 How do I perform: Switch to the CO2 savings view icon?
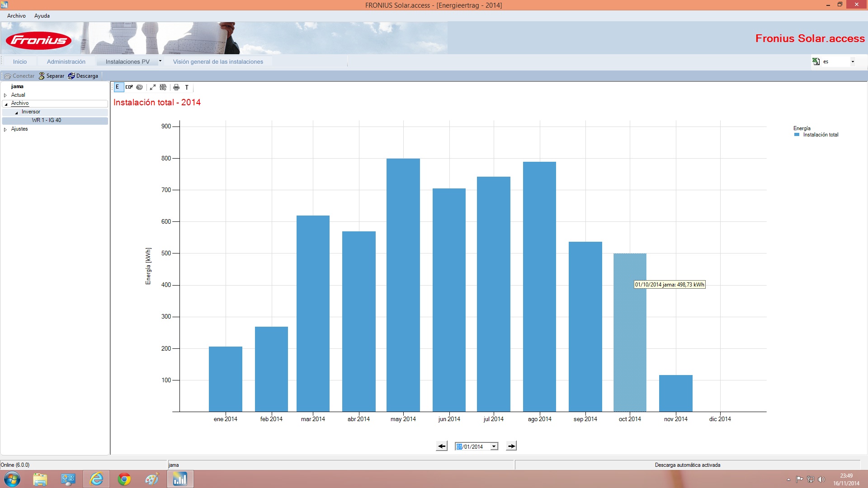(129, 87)
